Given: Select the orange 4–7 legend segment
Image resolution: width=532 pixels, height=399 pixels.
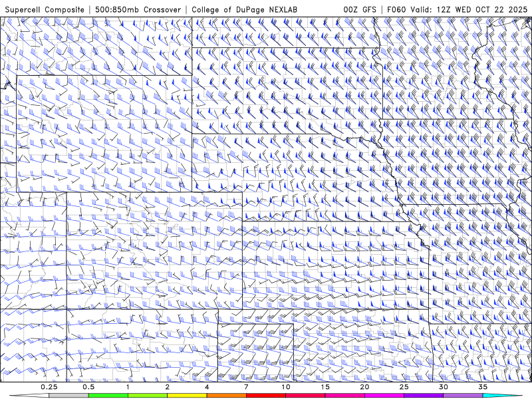Looking at the screenshot, I should [226, 396].
